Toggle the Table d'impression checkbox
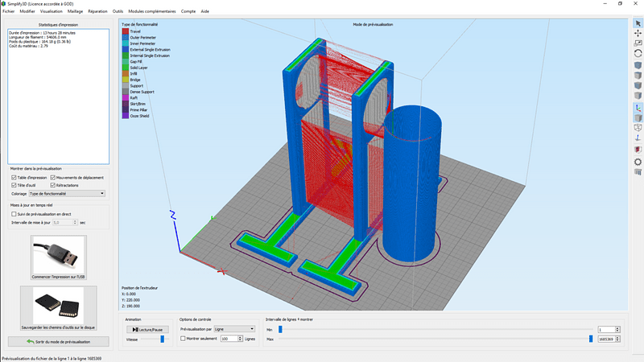Image resolution: width=644 pixels, height=362 pixels. (x=14, y=178)
